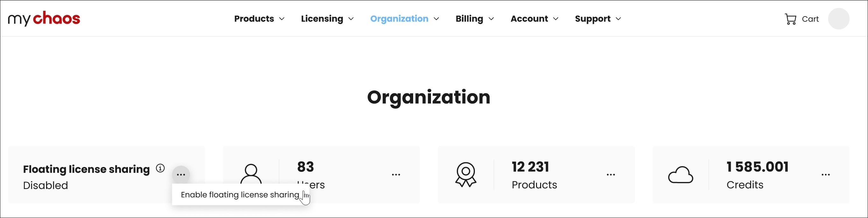Expand the Billing dropdown menu
This screenshot has height=218, width=868.
click(x=475, y=19)
